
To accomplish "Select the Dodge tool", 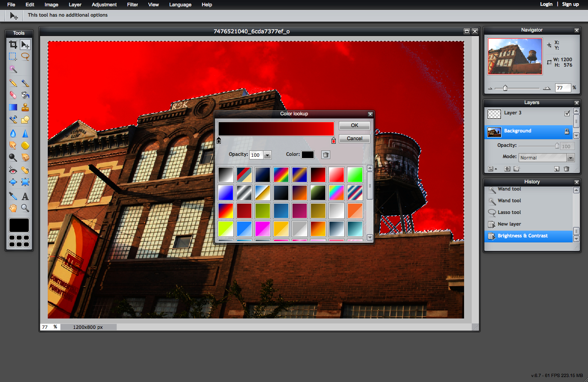I will 13,158.
